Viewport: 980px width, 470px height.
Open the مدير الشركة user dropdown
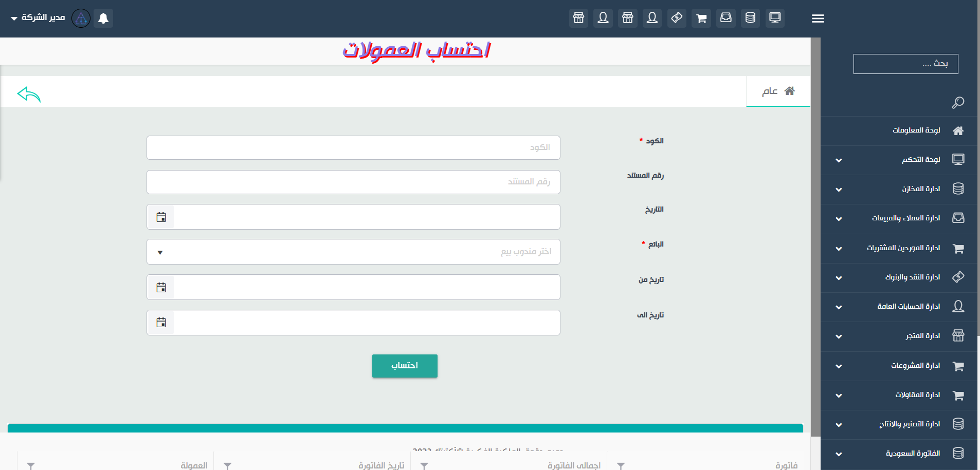tap(38, 18)
